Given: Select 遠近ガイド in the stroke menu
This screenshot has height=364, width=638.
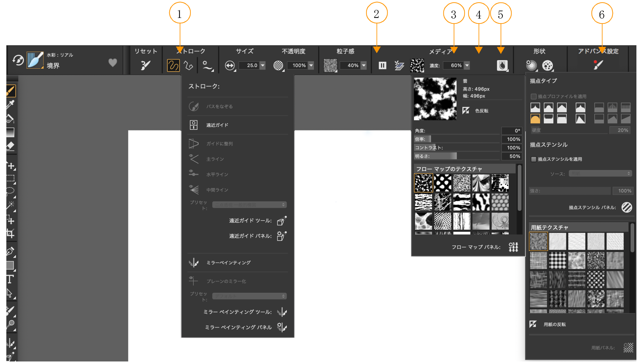Looking at the screenshot, I should pos(217,125).
